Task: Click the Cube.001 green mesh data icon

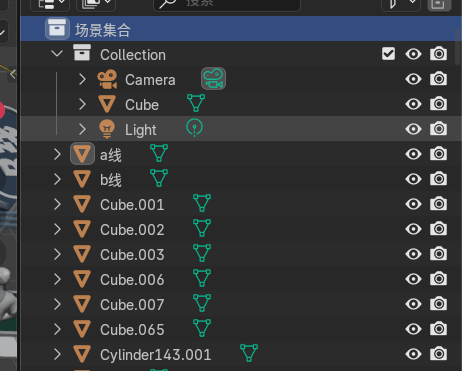Action: click(x=202, y=203)
